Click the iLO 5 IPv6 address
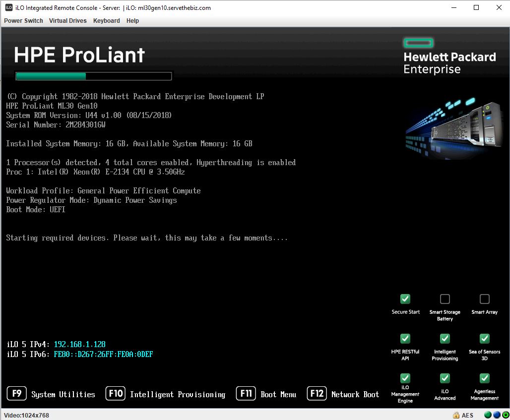Viewport: 510px width, 420px height. coord(103,355)
